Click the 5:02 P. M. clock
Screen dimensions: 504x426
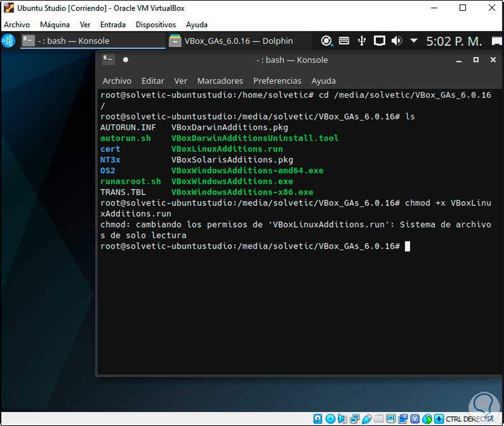tap(454, 41)
